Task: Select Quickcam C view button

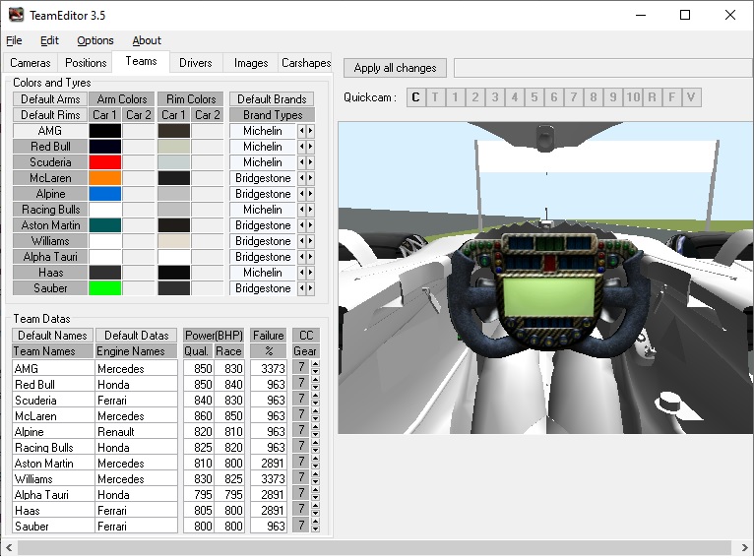Action: (x=416, y=97)
